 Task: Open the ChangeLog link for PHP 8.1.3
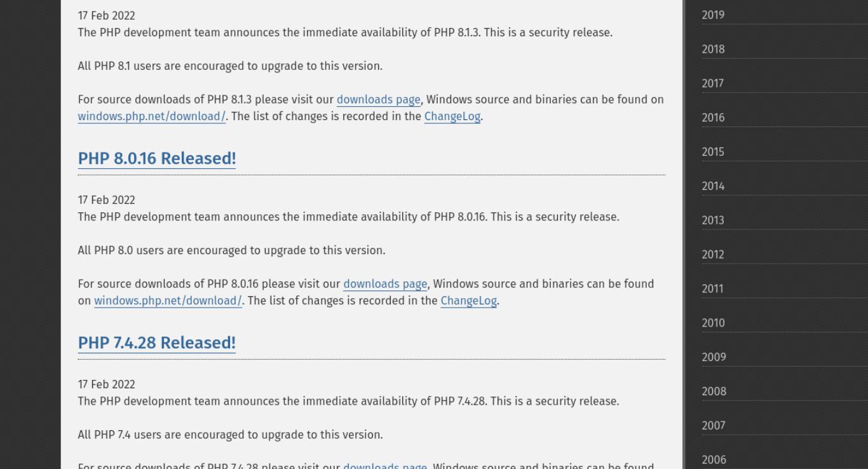452,116
